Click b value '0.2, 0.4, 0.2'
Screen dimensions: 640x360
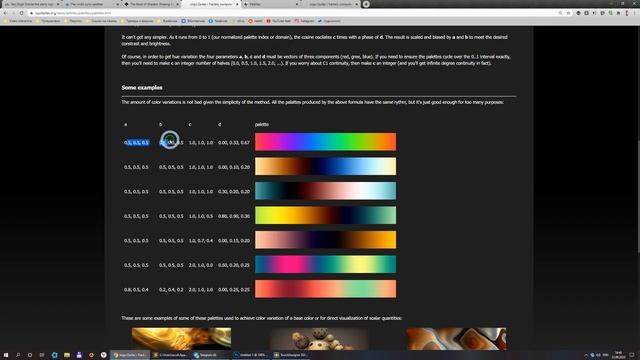pos(171,289)
